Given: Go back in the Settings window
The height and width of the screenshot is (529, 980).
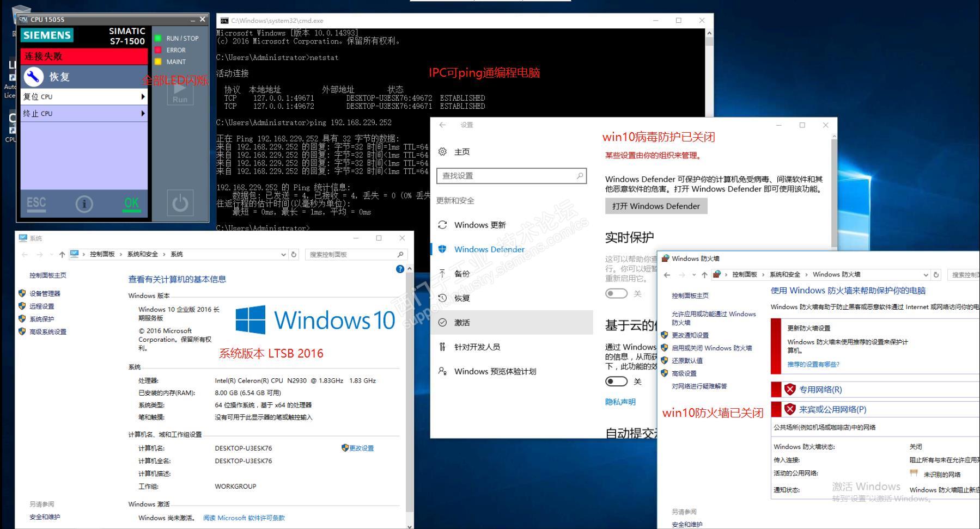Looking at the screenshot, I should 442,125.
